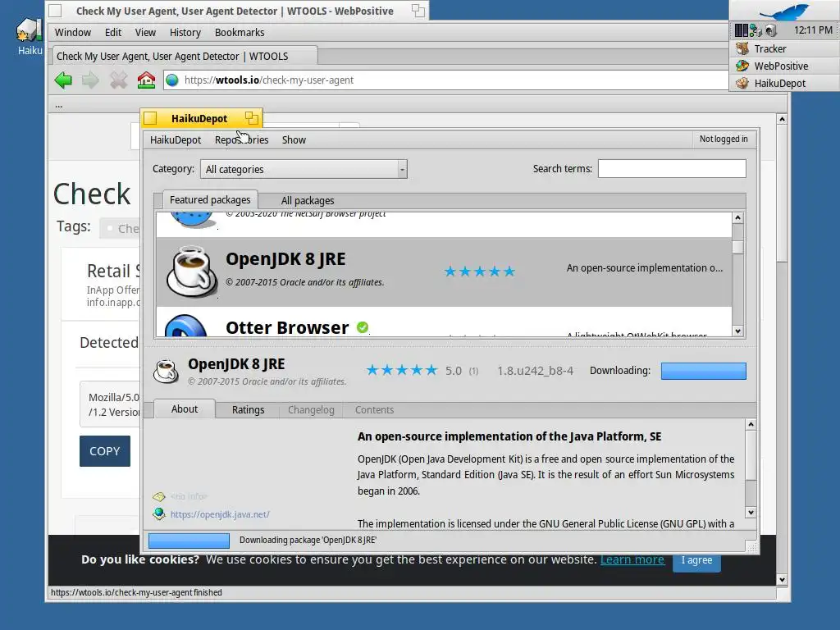Click the yellow mail no info icon
840x630 pixels.
click(x=159, y=496)
